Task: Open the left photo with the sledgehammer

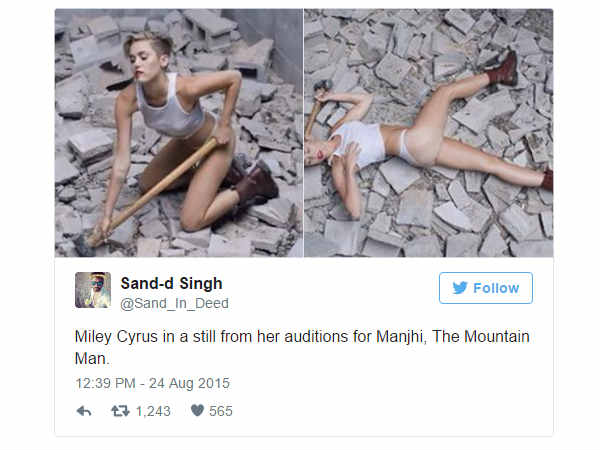Action: click(x=178, y=133)
